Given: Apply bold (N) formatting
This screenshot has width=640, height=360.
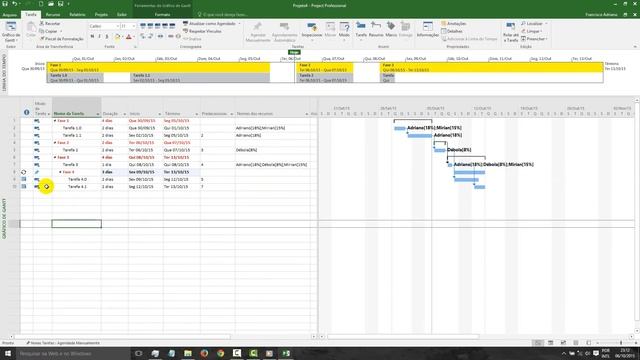Looking at the screenshot, I should [x=92, y=37].
